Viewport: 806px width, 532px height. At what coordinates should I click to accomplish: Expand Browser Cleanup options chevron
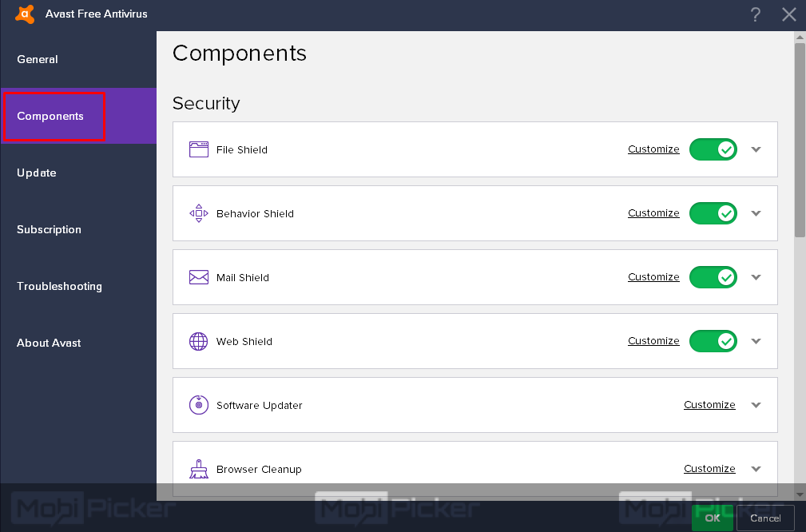[756, 469]
